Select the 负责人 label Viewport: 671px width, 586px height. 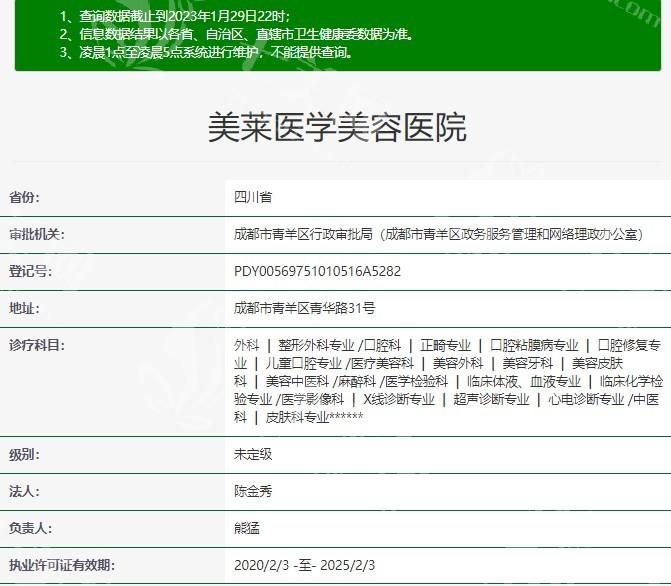coord(30,528)
